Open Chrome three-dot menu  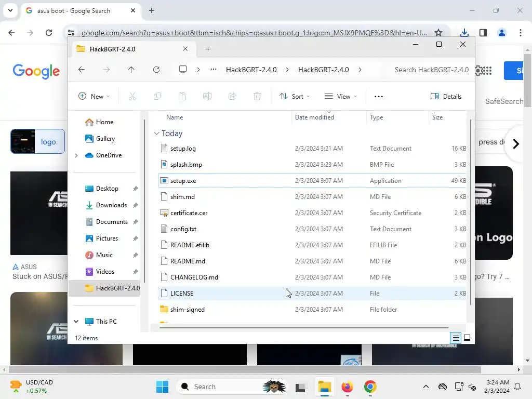point(521,33)
